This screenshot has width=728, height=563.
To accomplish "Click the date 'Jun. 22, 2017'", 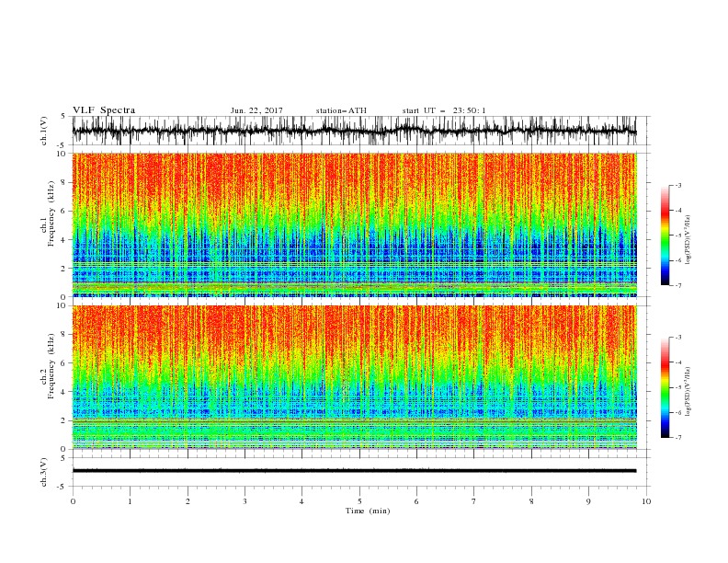I will 256,110.
